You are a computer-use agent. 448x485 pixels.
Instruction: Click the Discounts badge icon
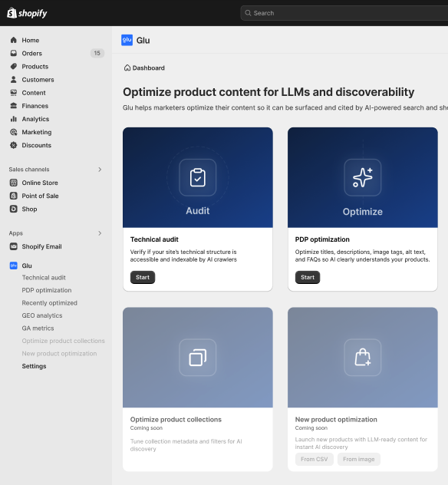(x=13, y=145)
